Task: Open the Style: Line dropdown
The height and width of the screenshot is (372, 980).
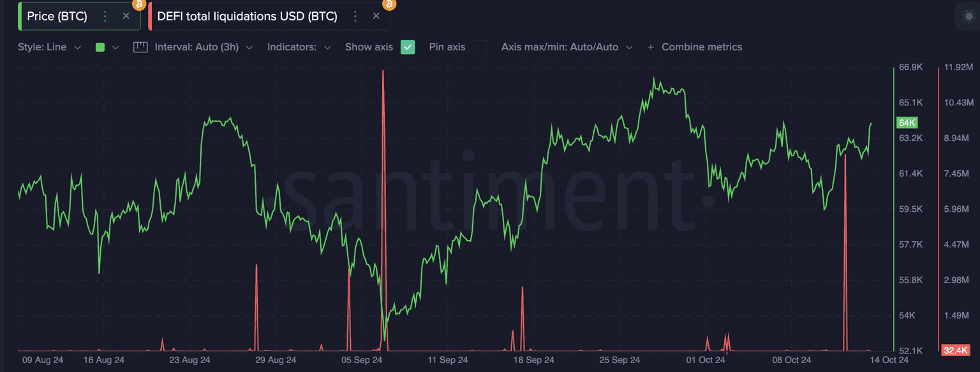Action: point(50,47)
